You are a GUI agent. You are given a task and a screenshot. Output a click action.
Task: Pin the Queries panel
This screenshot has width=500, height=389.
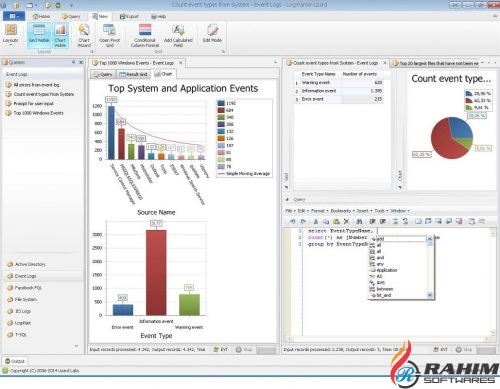click(x=73, y=62)
